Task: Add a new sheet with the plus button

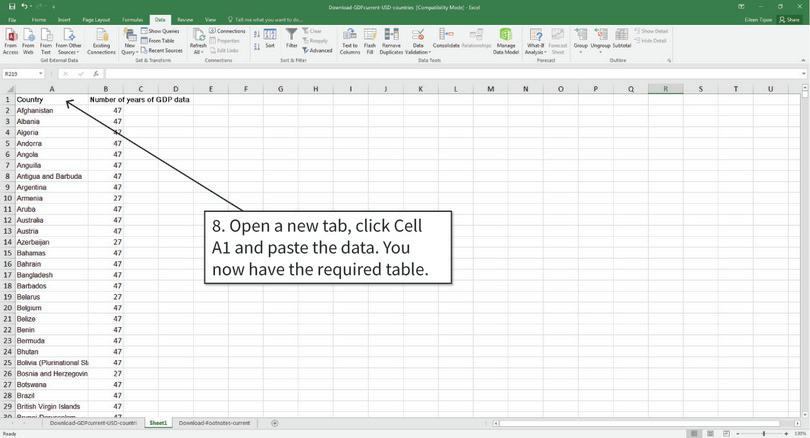Action: point(275,423)
